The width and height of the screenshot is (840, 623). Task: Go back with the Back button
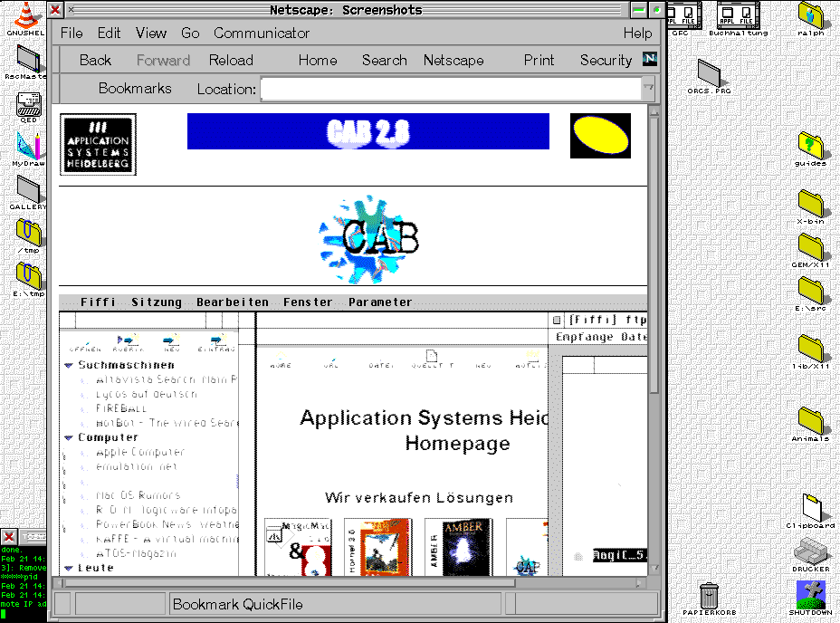pos(95,60)
